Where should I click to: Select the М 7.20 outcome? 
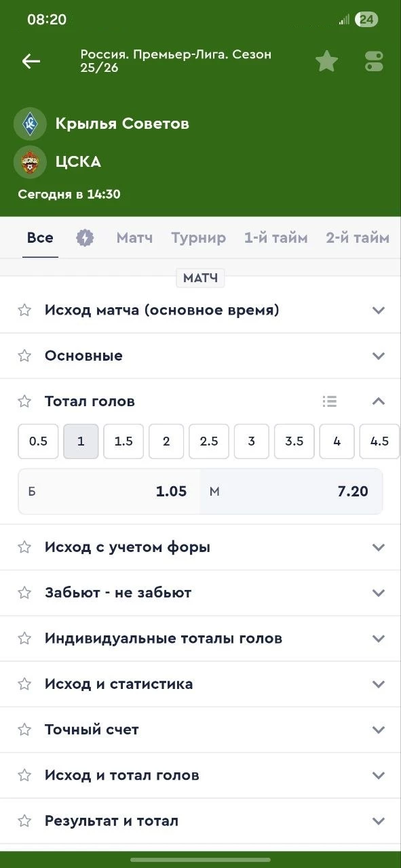pos(292,492)
